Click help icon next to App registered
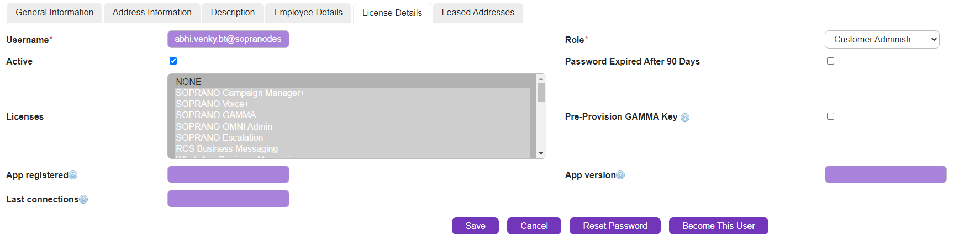 73,175
